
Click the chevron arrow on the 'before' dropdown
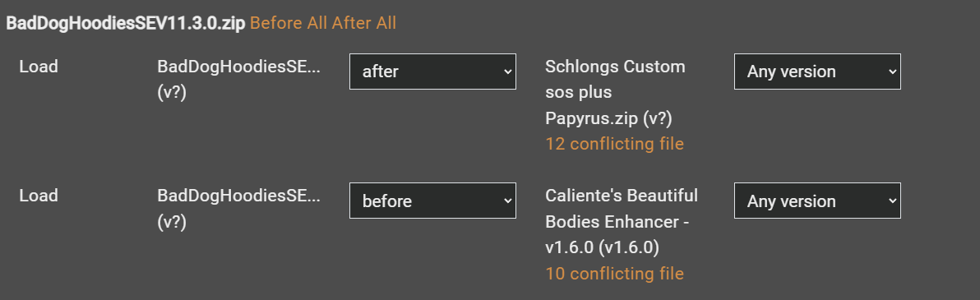(507, 201)
